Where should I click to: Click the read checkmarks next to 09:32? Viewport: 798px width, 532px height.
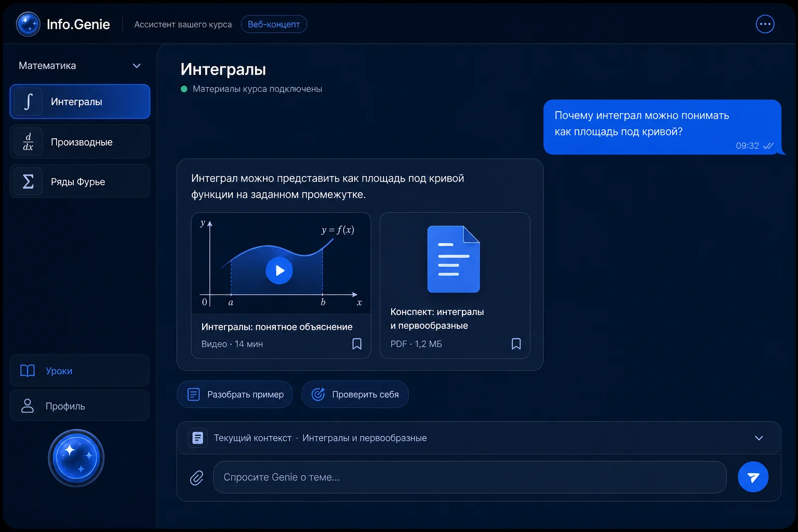point(768,146)
